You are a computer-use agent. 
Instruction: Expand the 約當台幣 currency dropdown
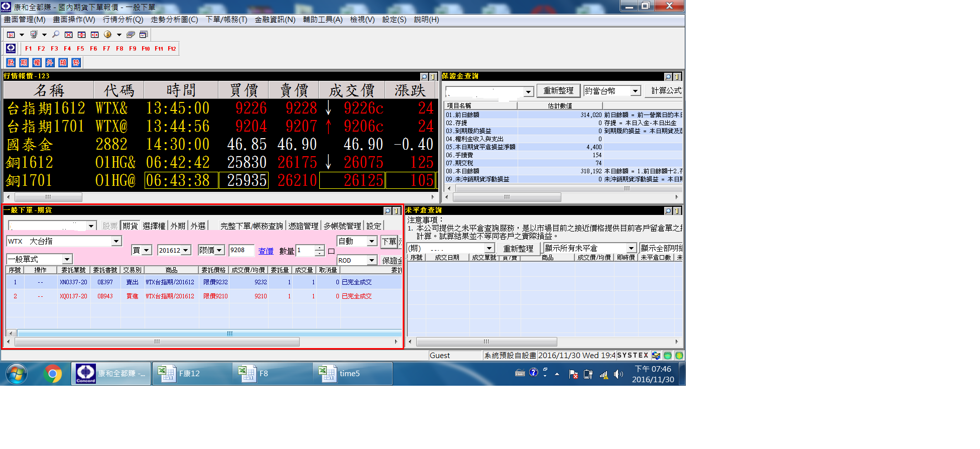pos(636,91)
